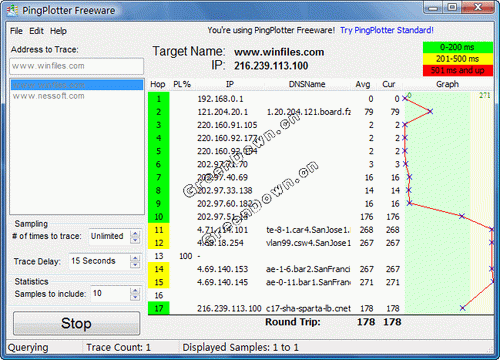
Task: Click the Hop column header
Action: 158,84
